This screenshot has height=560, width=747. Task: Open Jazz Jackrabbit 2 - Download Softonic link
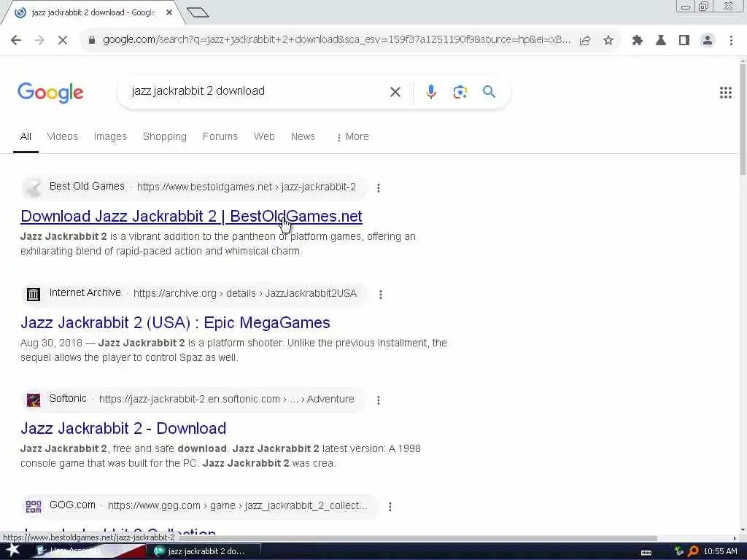[123, 428]
